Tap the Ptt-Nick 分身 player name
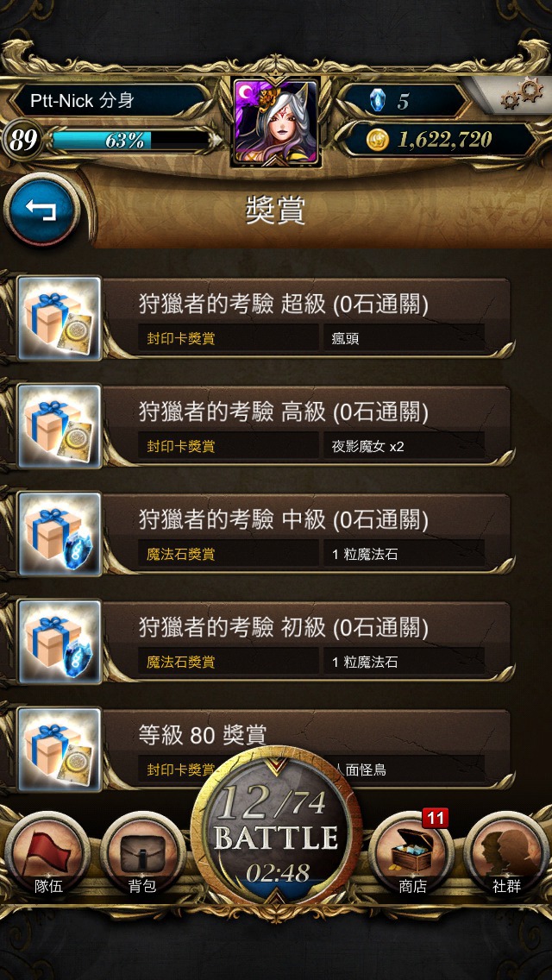The height and width of the screenshot is (980, 552). [82, 101]
